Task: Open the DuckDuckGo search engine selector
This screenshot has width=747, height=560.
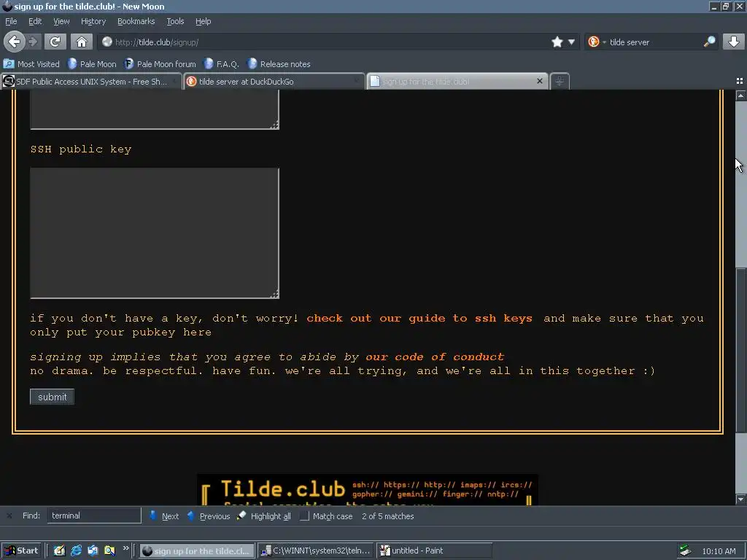Action: point(597,42)
